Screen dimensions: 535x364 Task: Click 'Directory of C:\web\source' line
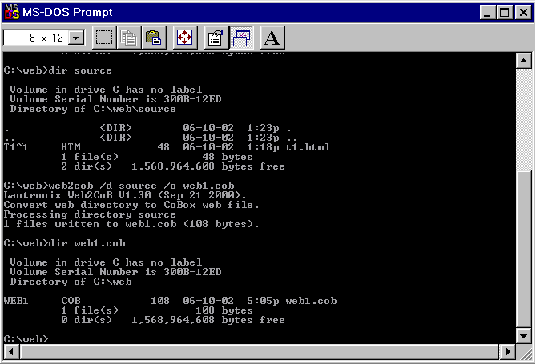[x=92, y=109]
